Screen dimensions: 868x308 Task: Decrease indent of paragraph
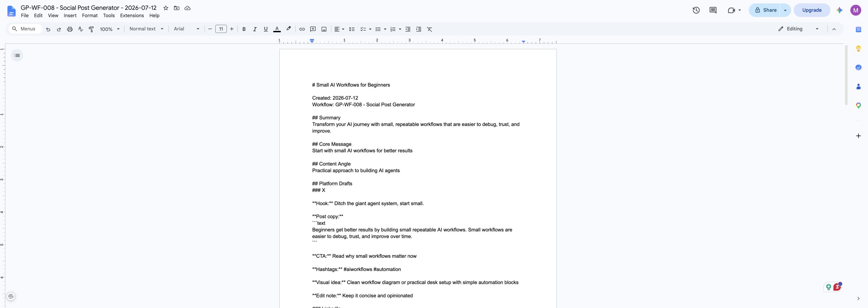(x=408, y=29)
